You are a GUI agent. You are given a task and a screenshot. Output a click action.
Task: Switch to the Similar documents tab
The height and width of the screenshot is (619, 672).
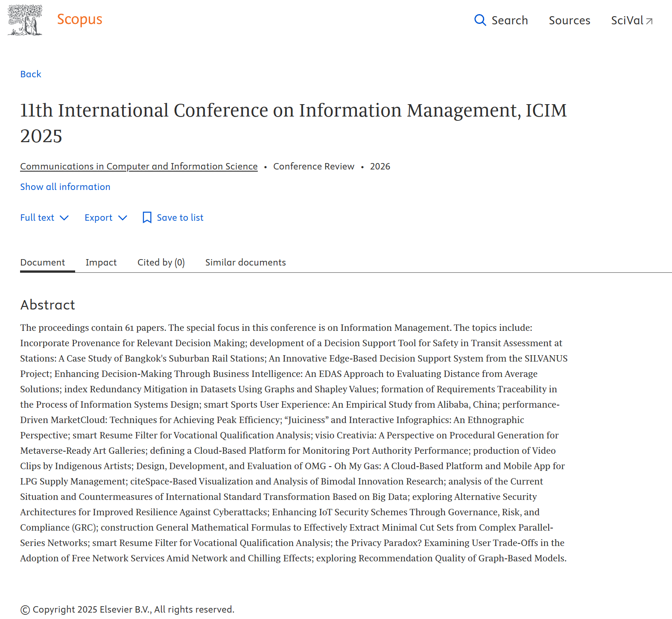pos(245,263)
